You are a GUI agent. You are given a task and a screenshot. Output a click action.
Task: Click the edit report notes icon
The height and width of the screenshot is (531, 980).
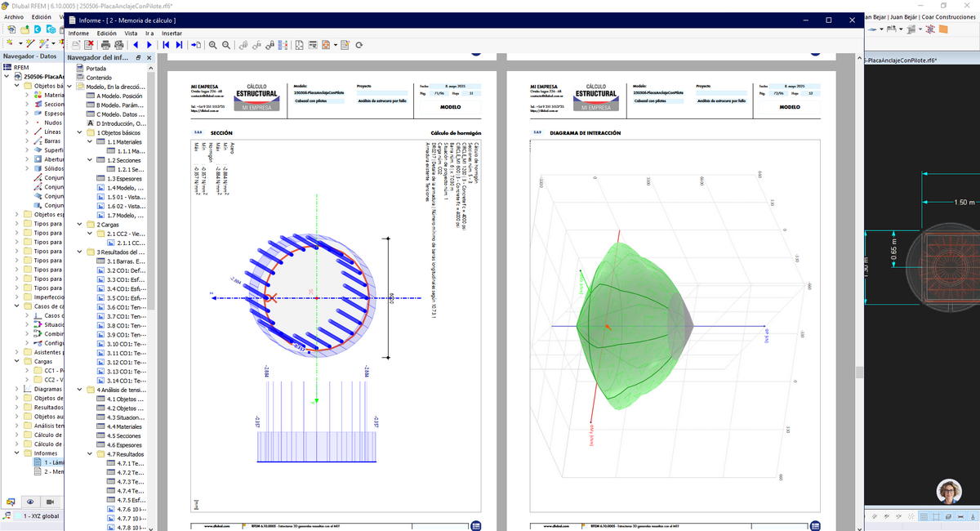pos(345,45)
